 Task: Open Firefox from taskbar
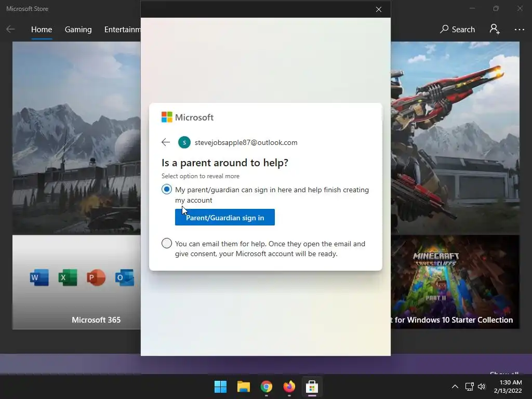289,387
